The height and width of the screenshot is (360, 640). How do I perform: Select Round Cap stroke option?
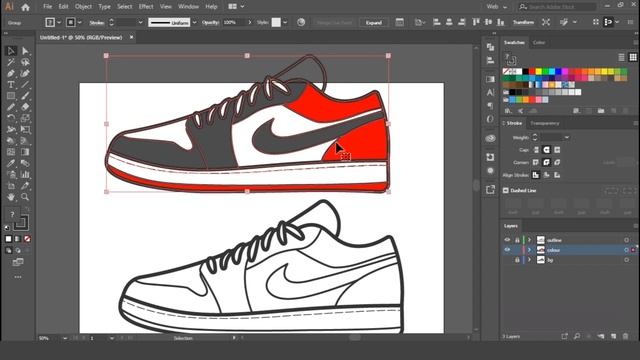click(547, 150)
